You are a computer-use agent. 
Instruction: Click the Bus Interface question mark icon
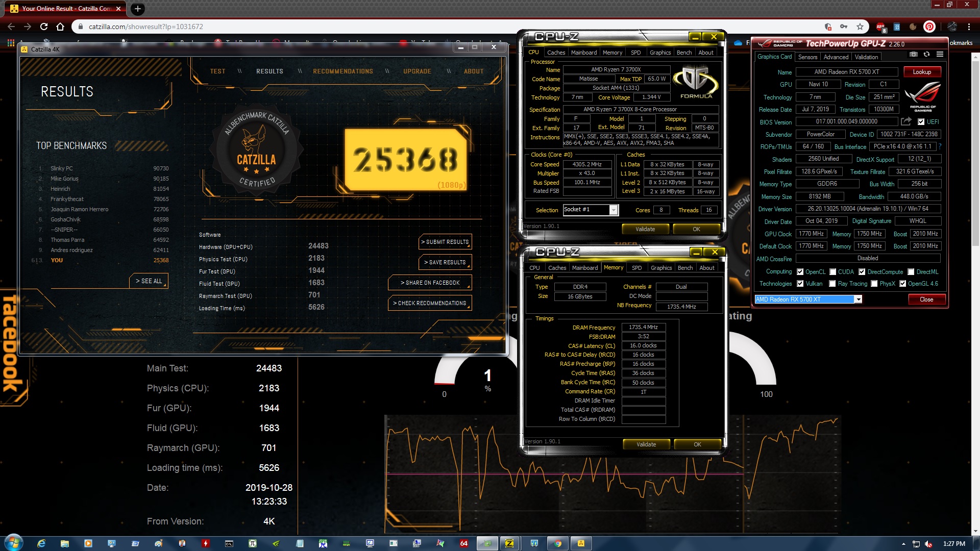click(940, 146)
